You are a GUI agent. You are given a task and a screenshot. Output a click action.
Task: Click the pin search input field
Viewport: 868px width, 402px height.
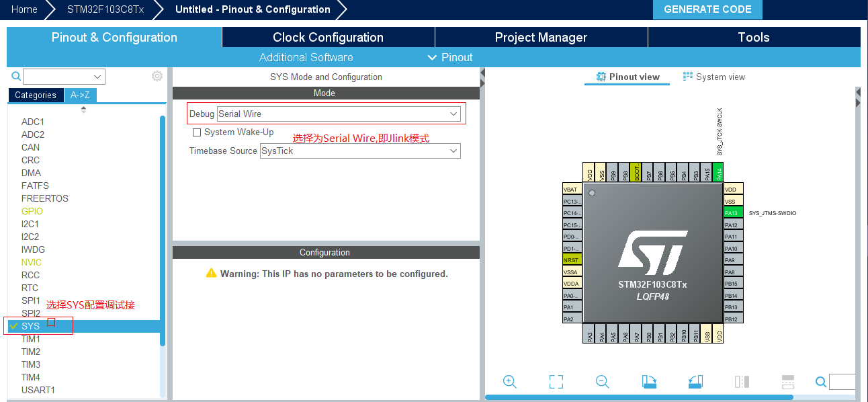click(842, 382)
